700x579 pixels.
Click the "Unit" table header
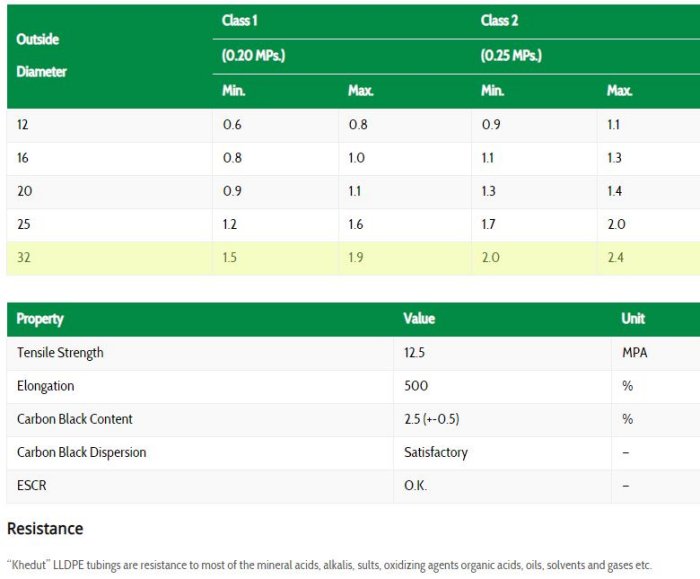633,319
